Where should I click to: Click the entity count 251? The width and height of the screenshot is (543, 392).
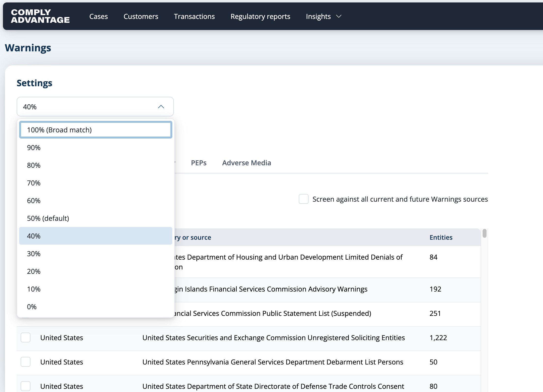tap(435, 313)
